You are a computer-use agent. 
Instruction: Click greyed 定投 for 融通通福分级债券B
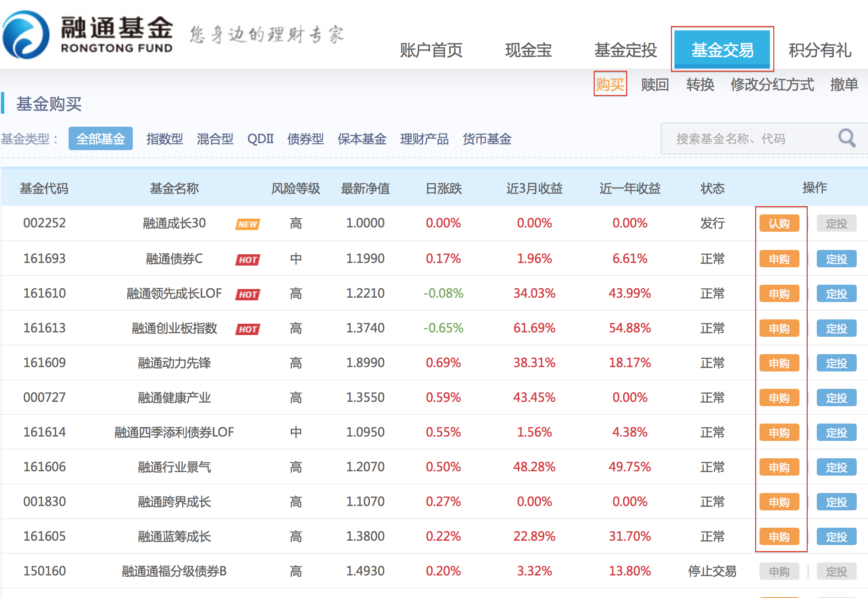pyautogui.click(x=836, y=572)
